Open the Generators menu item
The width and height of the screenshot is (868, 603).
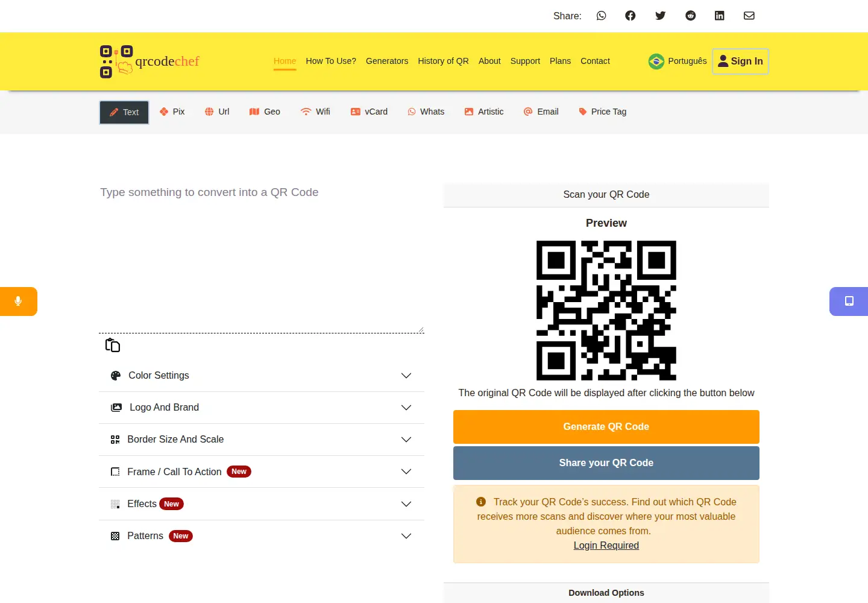(x=387, y=61)
